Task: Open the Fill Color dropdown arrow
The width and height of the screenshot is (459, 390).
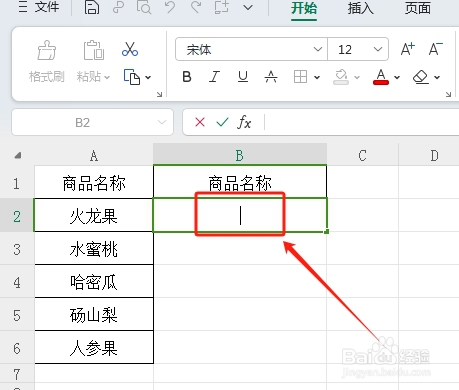Action: click(357, 77)
